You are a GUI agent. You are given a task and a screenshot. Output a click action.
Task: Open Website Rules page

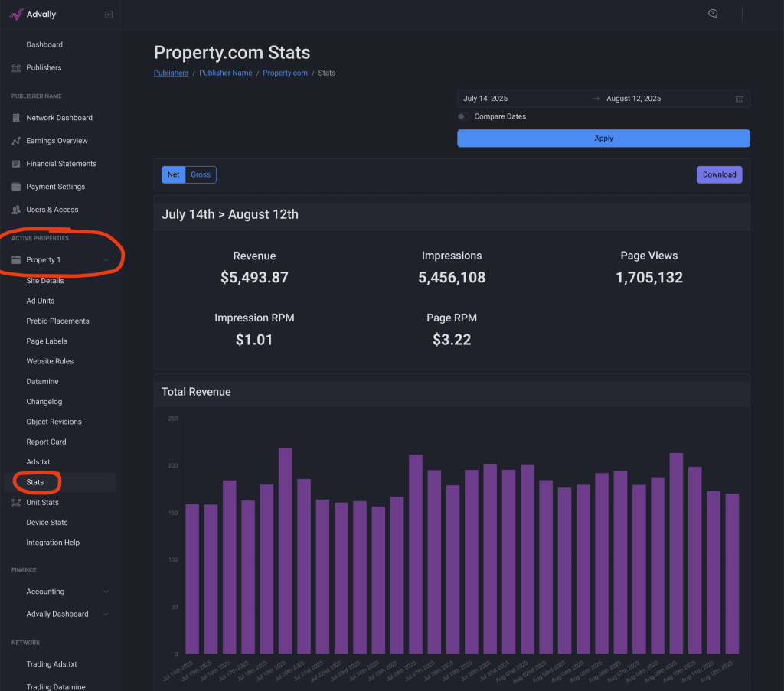pos(50,361)
